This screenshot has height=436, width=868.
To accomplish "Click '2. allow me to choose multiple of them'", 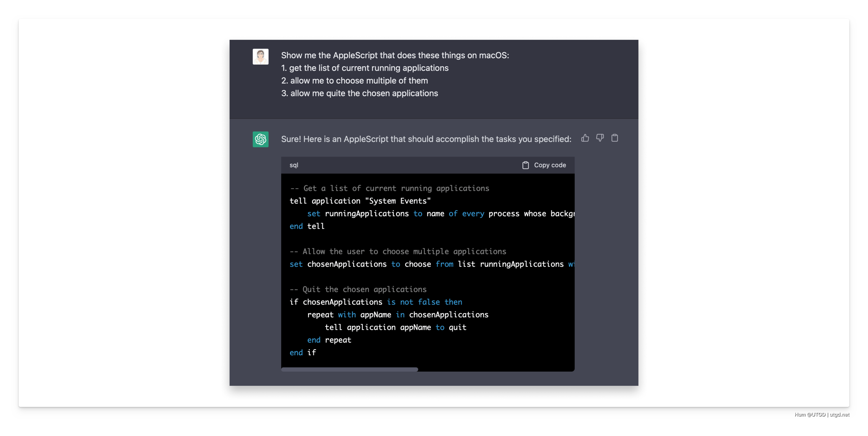I will pyautogui.click(x=354, y=81).
